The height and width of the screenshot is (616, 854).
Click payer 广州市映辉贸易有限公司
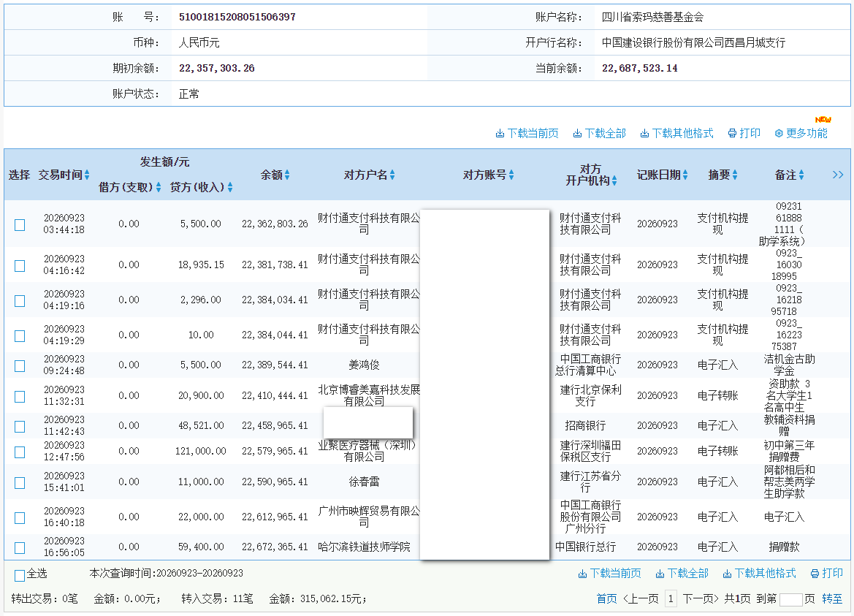click(369, 517)
